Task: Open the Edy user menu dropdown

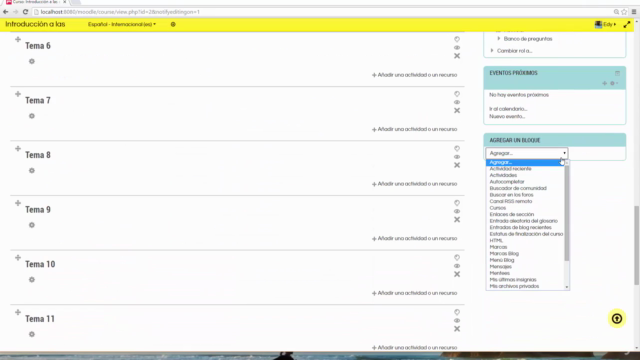Action: point(606,24)
